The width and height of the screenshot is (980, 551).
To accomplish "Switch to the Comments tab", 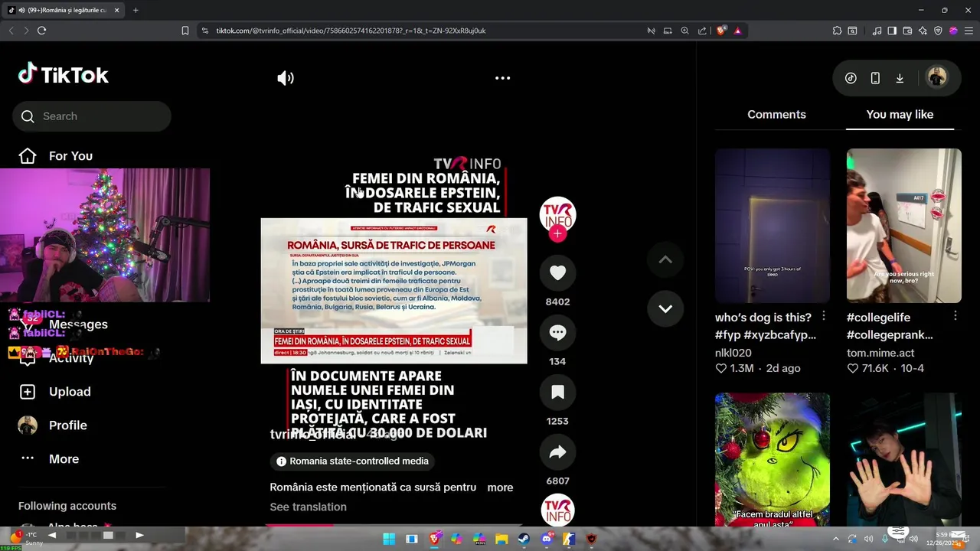I will coord(776,115).
